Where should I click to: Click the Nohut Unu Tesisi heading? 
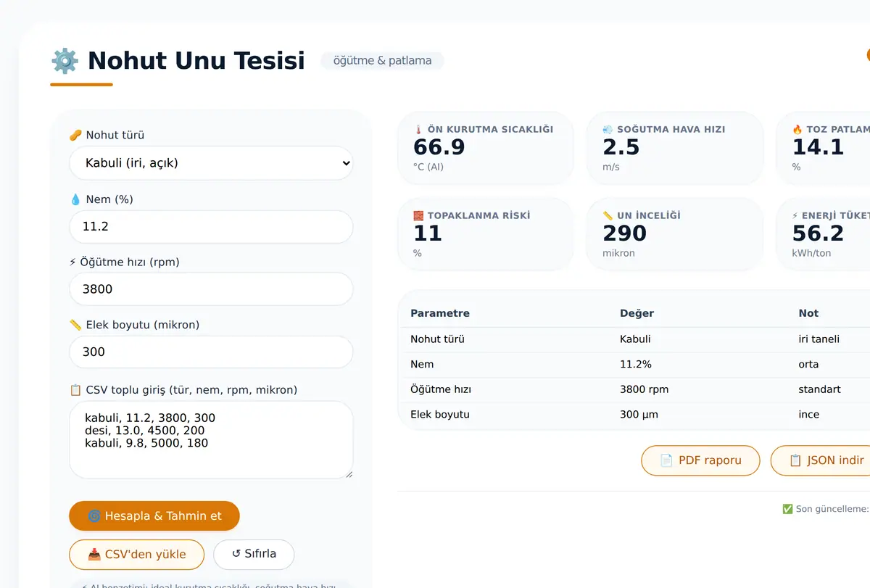pos(196,61)
